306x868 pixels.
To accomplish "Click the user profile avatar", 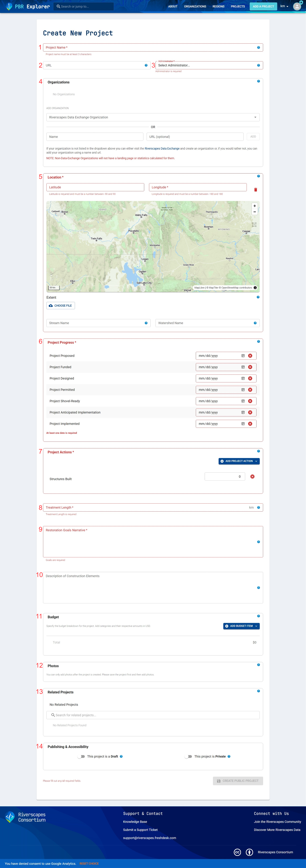I will click(297, 6).
